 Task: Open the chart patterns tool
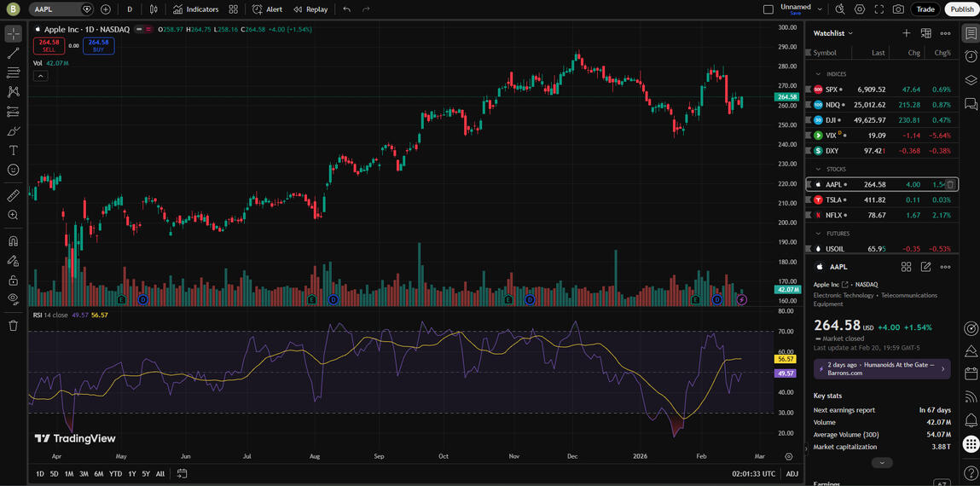[13, 92]
